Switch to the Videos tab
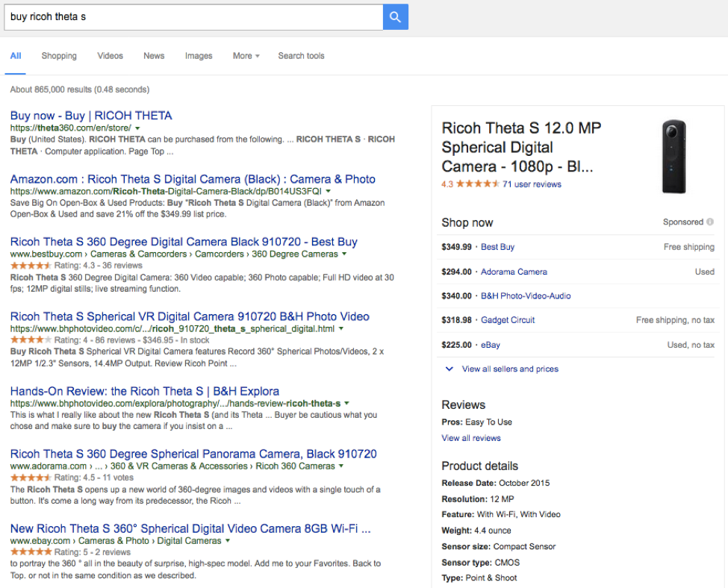This screenshot has width=728, height=588. (x=110, y=56)
